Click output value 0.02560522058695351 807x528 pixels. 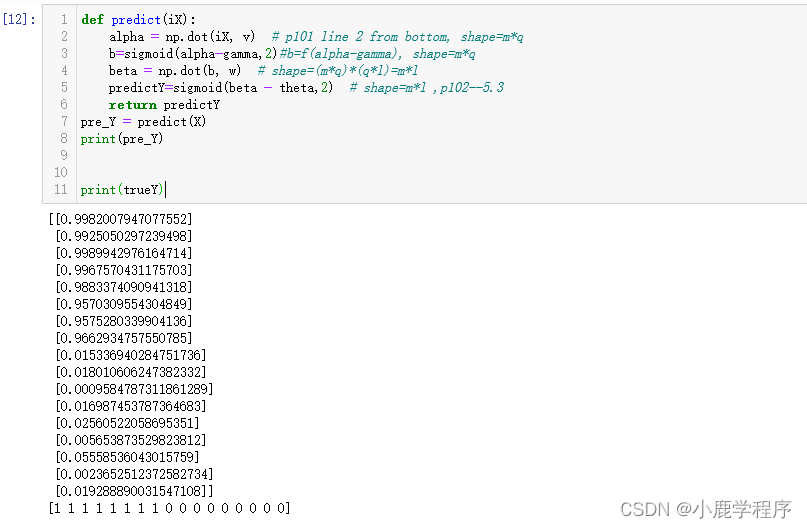(127, 423)
